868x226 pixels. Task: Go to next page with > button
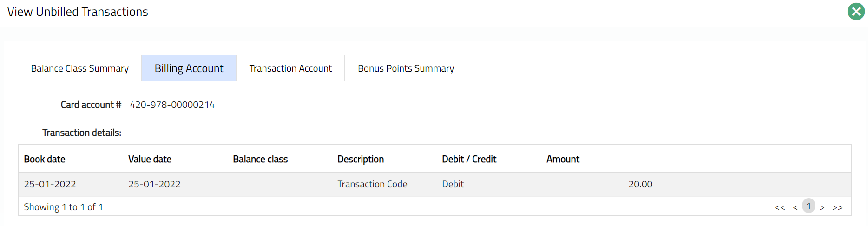(x=822, y=207)
